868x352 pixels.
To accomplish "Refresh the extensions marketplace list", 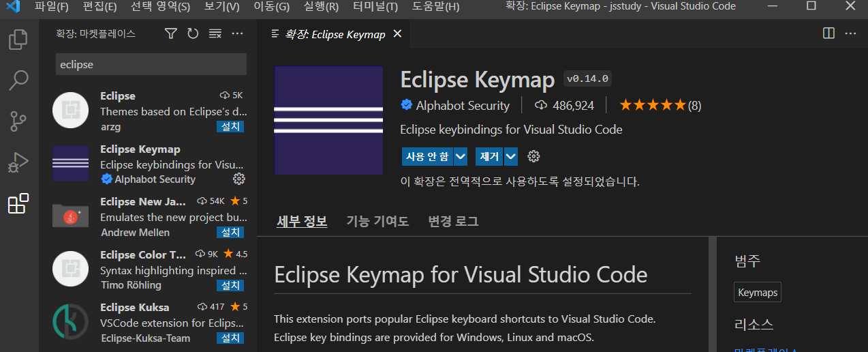I will tap(193, 33).
